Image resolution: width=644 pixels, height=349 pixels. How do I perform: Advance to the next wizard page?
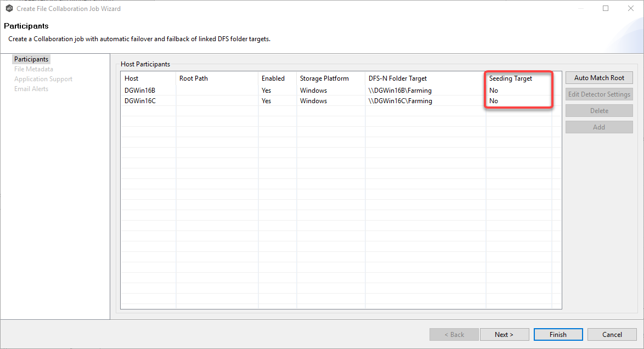pyautogui.click(x=504, y=334)
